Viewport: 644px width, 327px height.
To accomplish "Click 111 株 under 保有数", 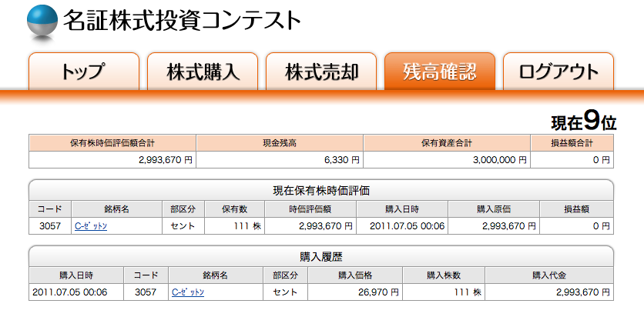I will tap(247, 226).
